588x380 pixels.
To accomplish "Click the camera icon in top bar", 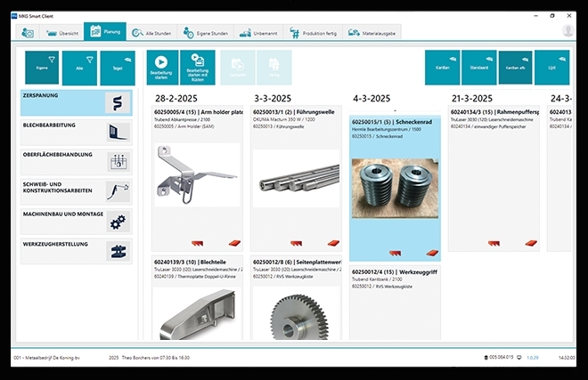I will tap(28, 32).
